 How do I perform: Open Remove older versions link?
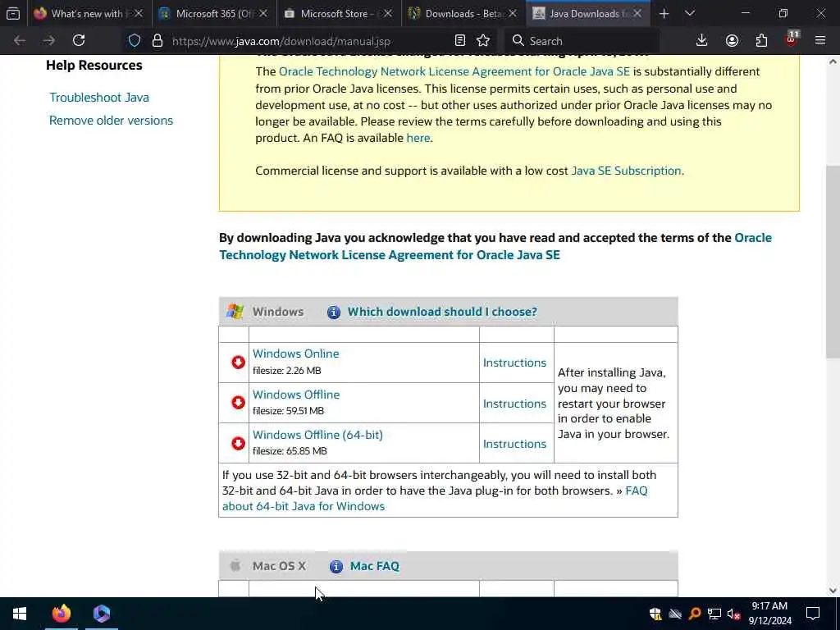111,121
